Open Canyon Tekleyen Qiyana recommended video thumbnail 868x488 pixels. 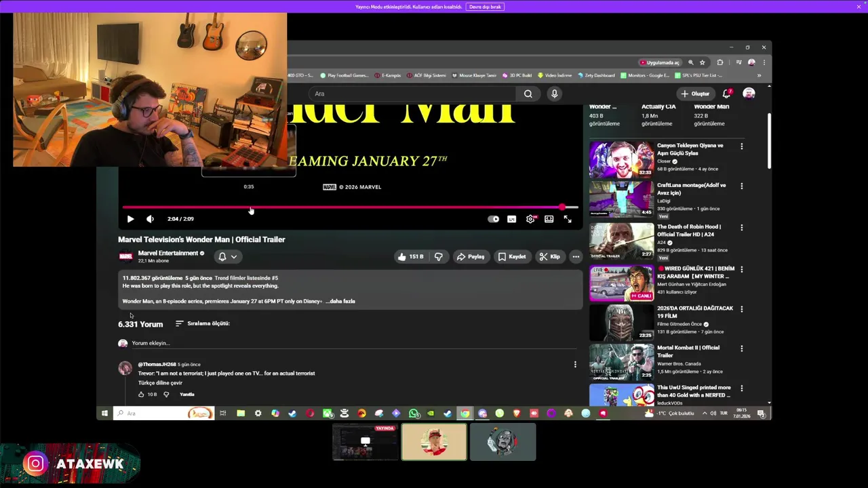click(x=621, y=159)
